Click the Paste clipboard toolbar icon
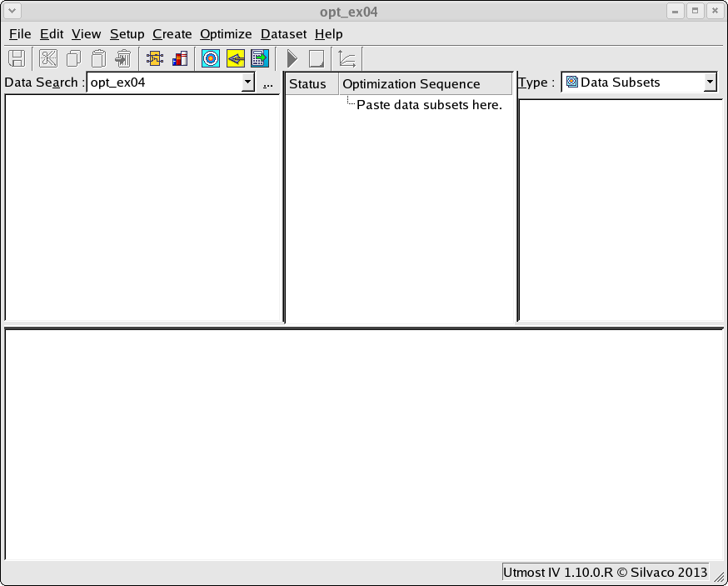The image size is (728, 586). (x=98, y=59)
